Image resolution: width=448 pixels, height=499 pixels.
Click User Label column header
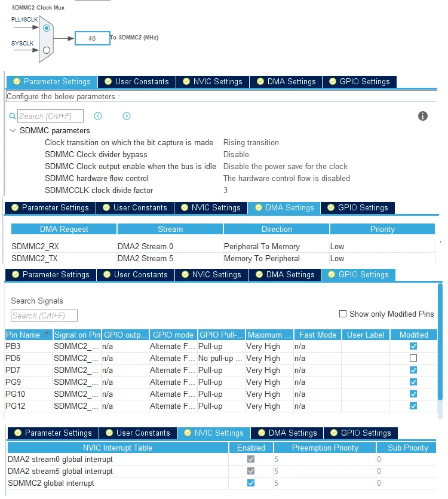coord(366,335)
